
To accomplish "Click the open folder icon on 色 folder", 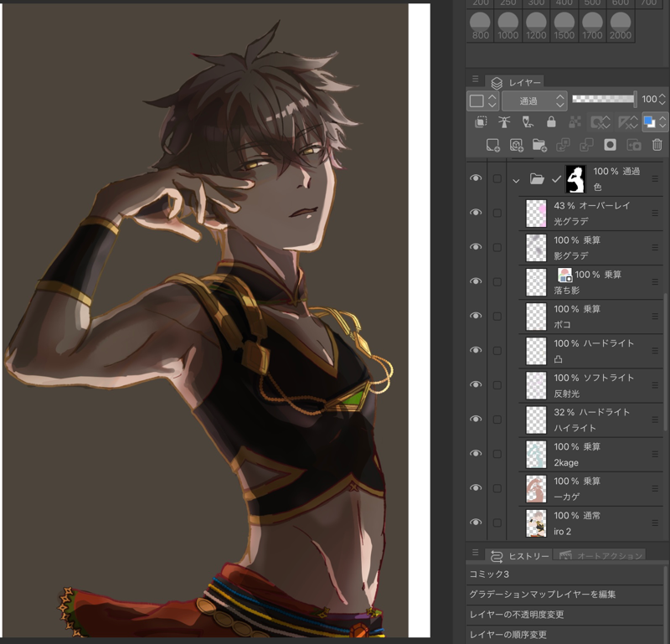I will 537,178.
